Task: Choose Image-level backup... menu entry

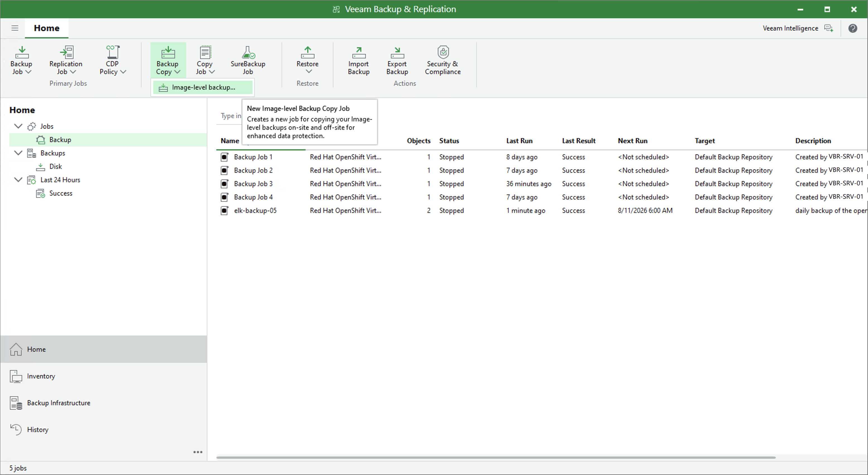Action: point(203,88)
